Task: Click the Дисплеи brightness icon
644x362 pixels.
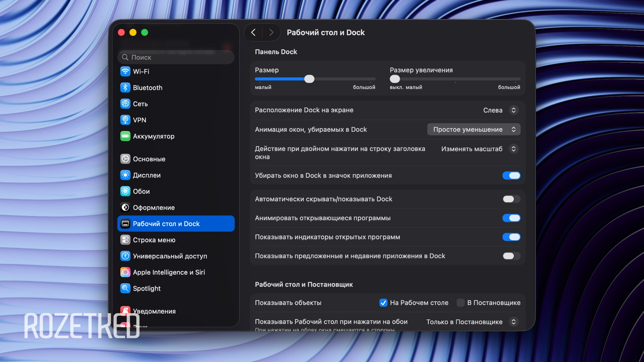Action: (125, 175)
